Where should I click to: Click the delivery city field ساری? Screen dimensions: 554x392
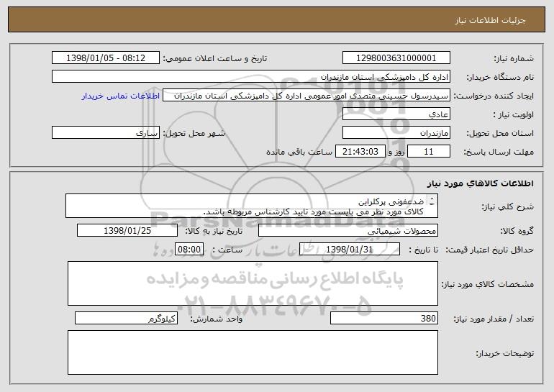(x=106, y=133)
